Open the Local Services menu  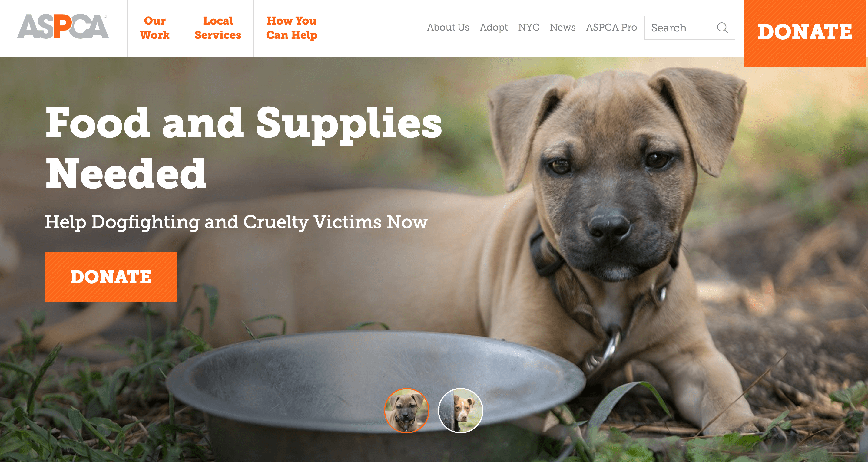[218, 28]
